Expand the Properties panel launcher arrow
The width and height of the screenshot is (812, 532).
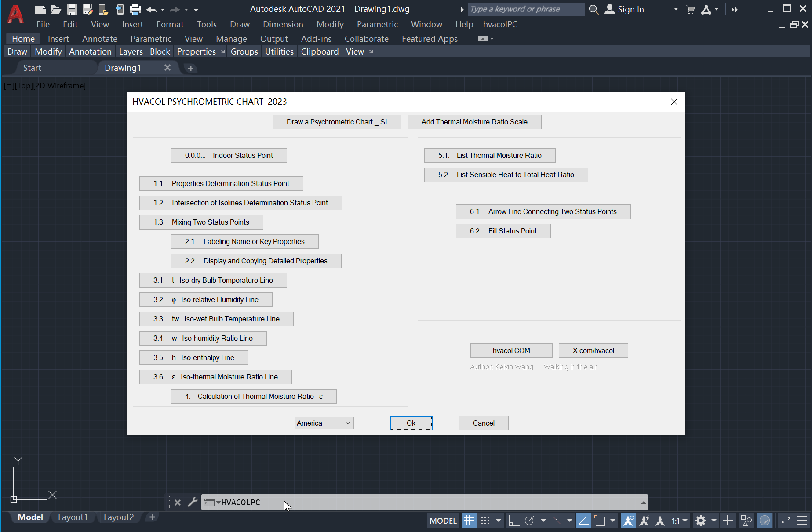[x=223, y=52]
